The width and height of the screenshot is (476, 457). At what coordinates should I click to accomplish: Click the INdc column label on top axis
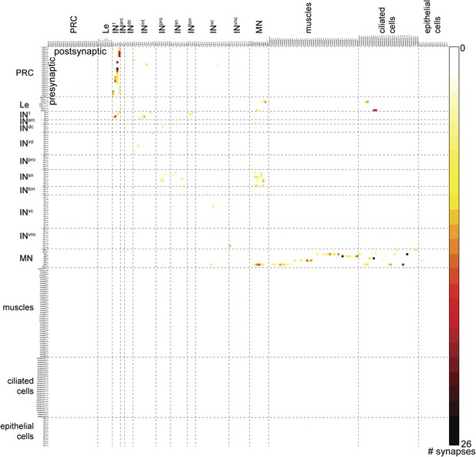click(x=130, y=26)
